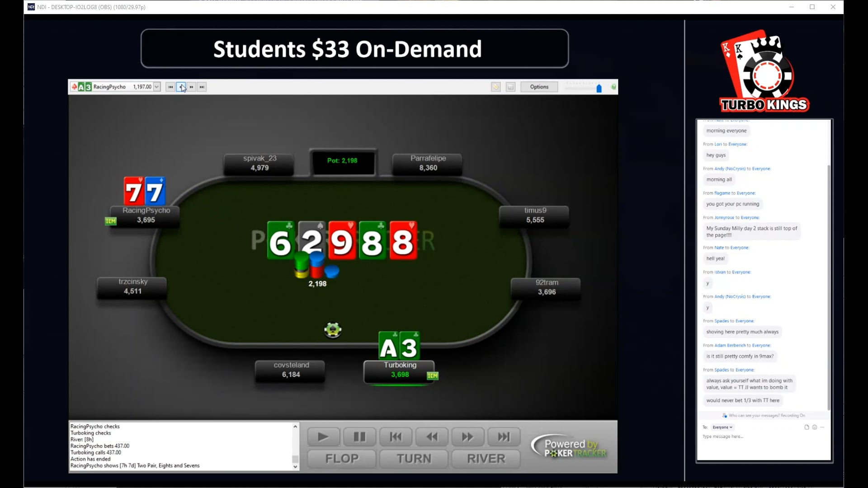Click the 'Type message here' chat field

point(764,436)
